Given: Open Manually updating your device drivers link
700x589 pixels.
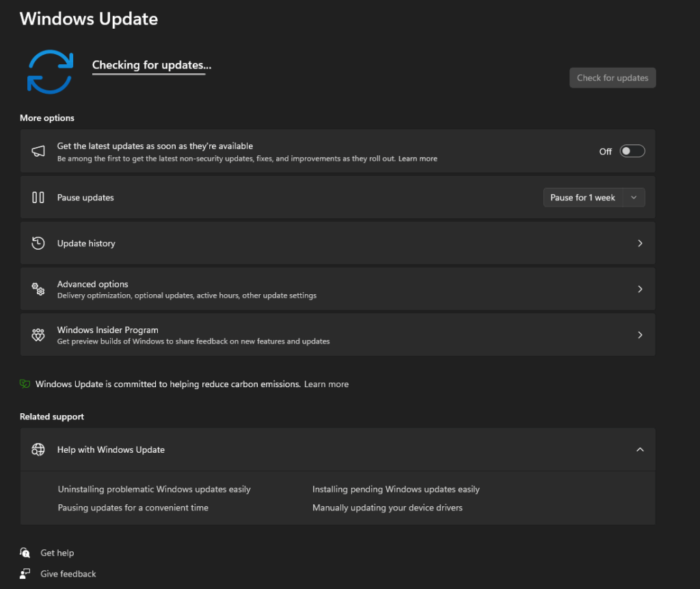Looking at the screenshot, I should 388,508.
